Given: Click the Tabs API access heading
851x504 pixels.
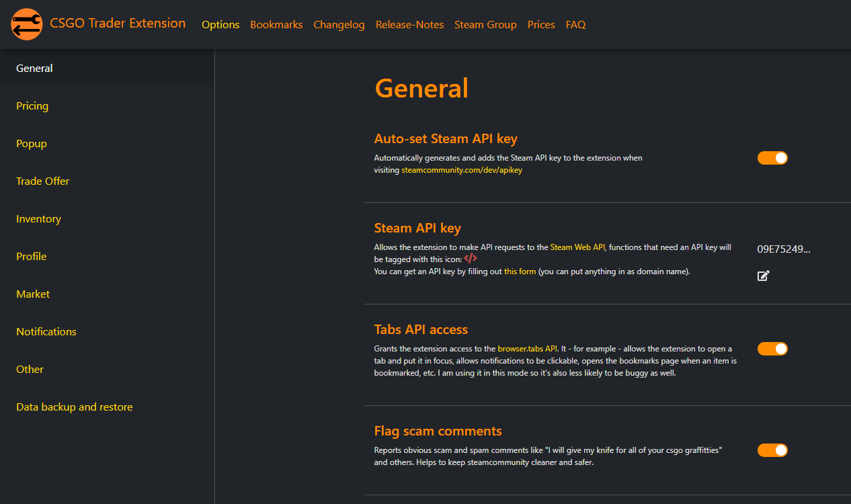Looking at the screenshot, I should click(421, 330).
